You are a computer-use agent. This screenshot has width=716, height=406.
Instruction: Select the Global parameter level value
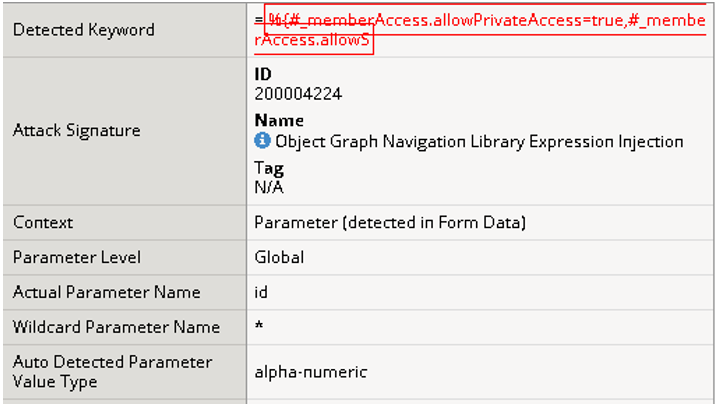click(279, 257)
